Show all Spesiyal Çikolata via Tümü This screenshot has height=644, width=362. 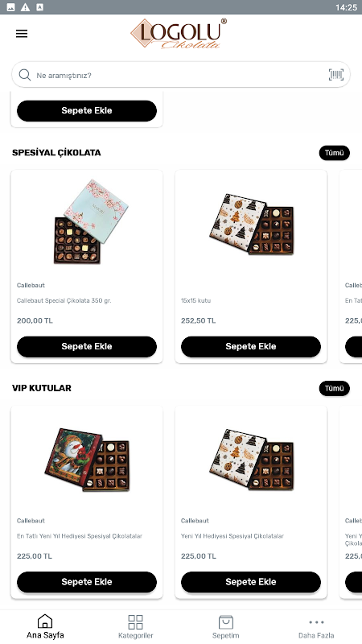tap(334, 153)
